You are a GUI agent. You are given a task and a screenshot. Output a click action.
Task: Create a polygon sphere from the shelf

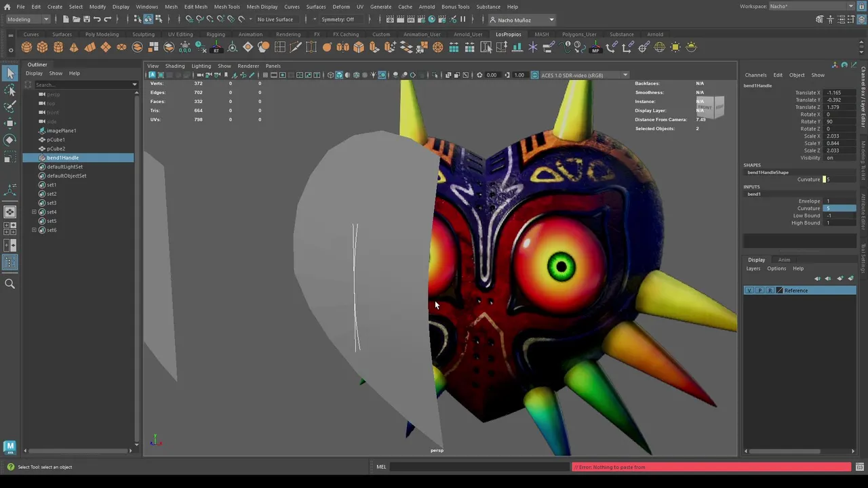(26, 47)
